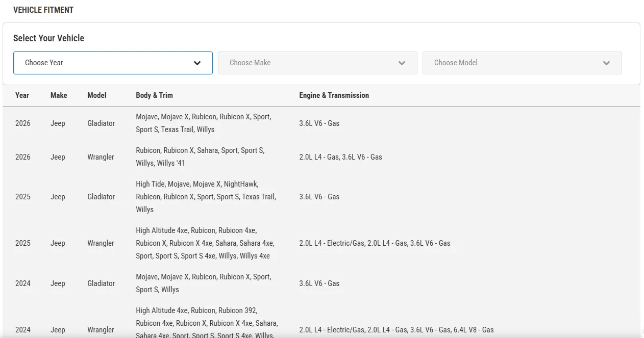This screenshot has width=644, height=338.
Task: Click engine text containing '6.4L V8 - Gas'
Action: pyautogui.click(x=397, y=330)
